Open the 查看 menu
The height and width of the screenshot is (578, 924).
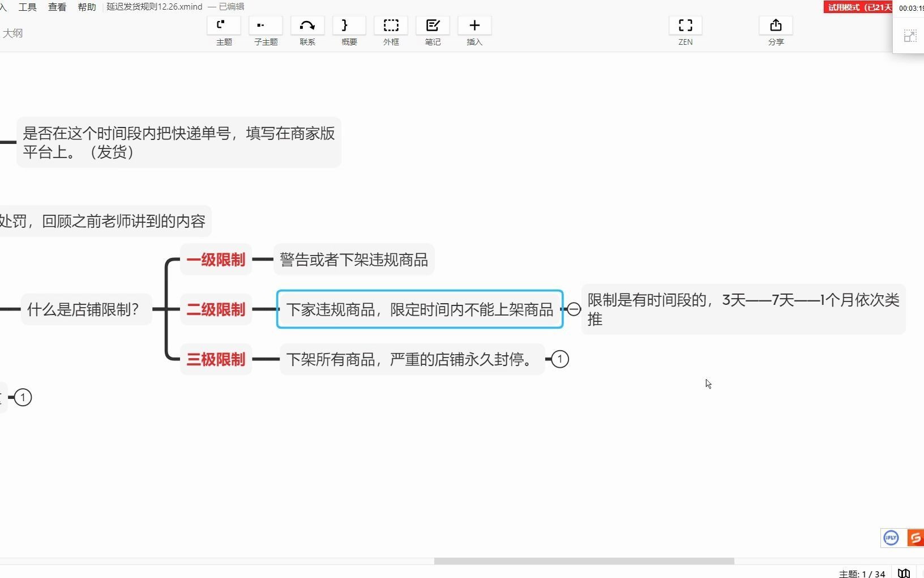57,7
